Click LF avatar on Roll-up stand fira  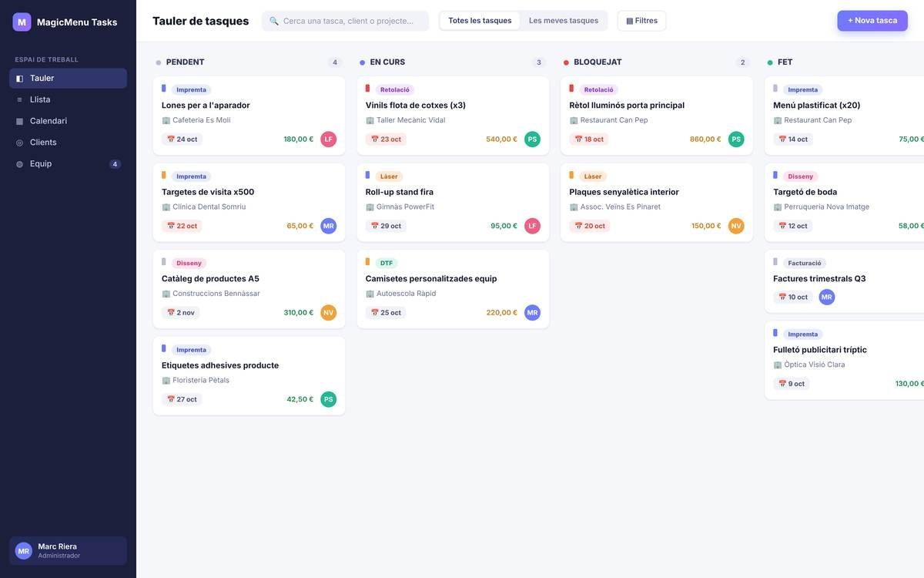[x=532, y=226]
